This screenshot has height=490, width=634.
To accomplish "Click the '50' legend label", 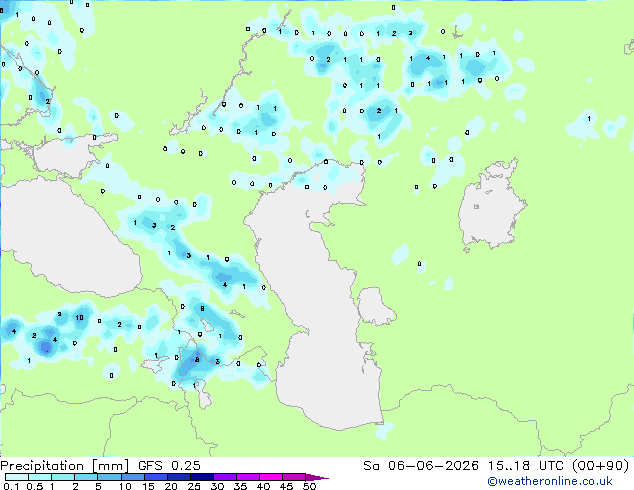I will pyautogui.click(x=309, y=486).
